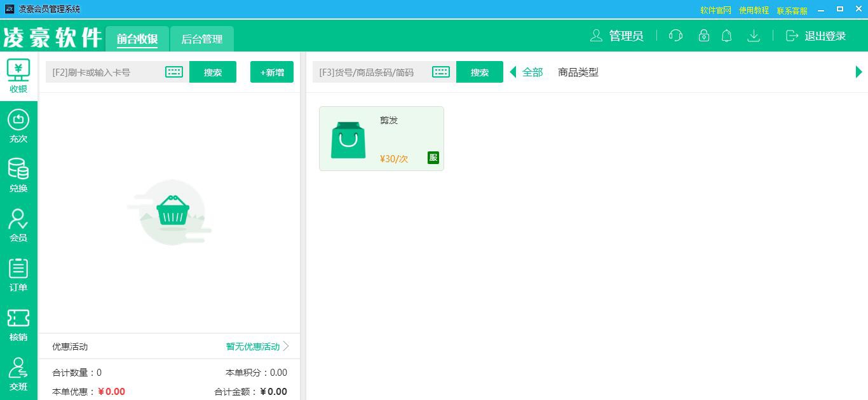Select the 剪发 ¥30 service card
Viewport: 868px width, 400px height.
click(x=381, y=138)
